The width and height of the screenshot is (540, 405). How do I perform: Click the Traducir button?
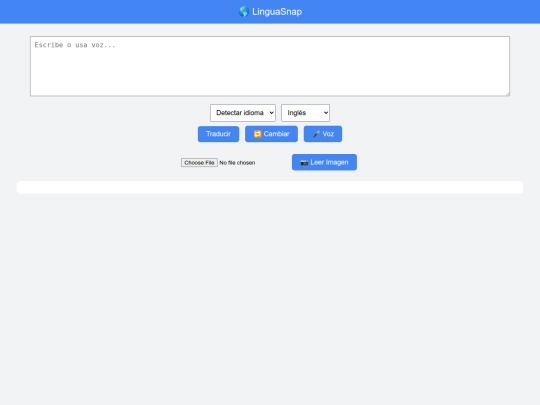(x=218, y=134)
